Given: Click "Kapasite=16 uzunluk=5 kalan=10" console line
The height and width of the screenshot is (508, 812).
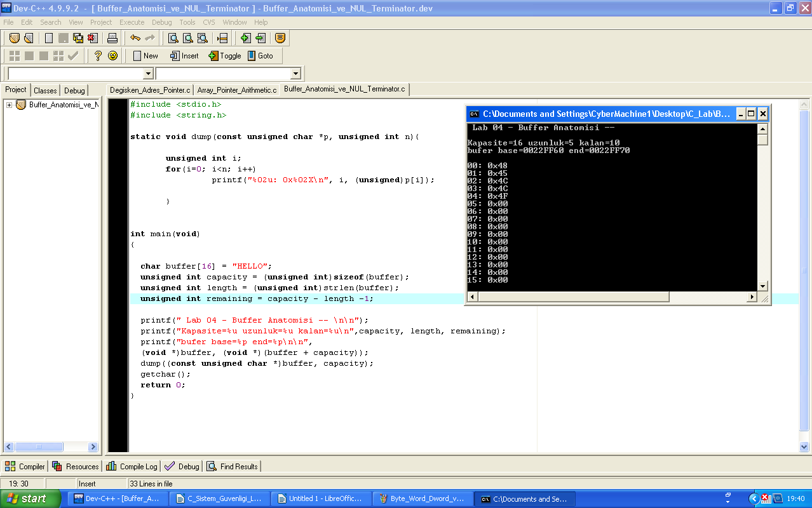Looking at the screenshot, I should [x=543, y=143].
